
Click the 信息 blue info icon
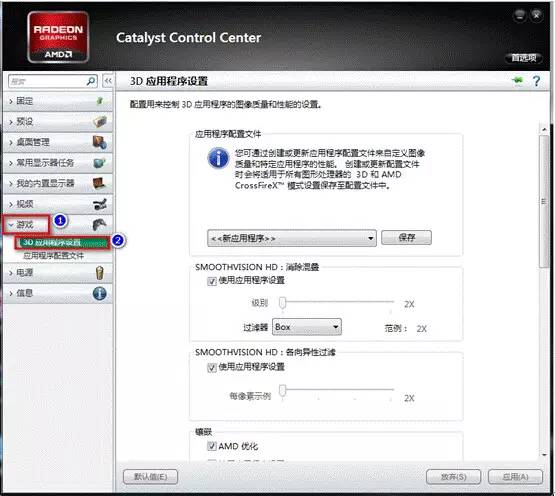99,293
